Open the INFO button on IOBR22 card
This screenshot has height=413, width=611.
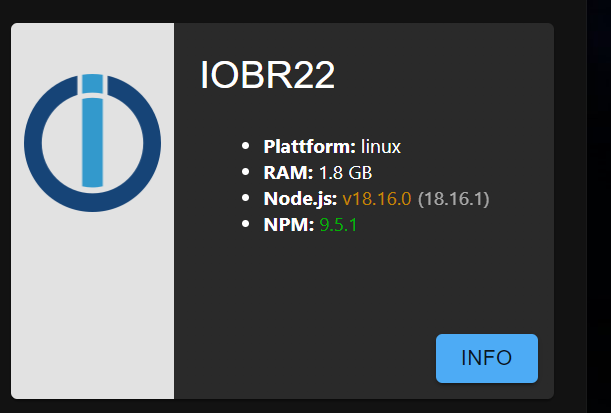[x=487, y=358]
